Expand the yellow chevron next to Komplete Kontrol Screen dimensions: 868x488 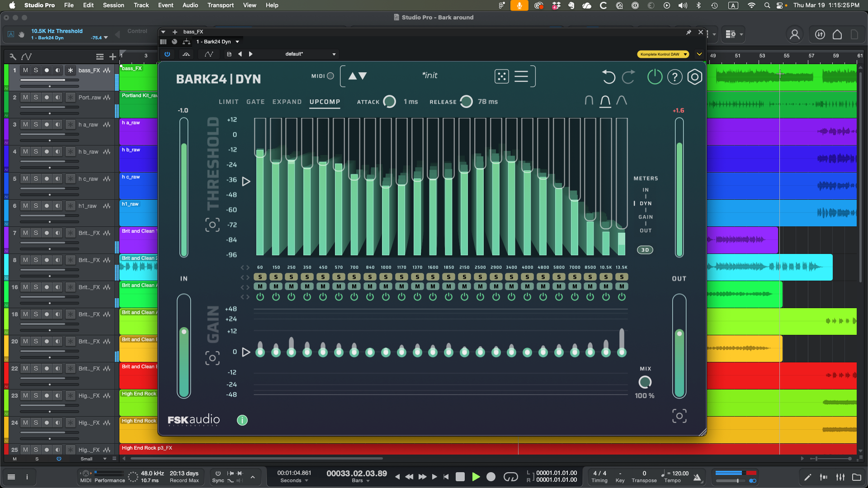699,54
